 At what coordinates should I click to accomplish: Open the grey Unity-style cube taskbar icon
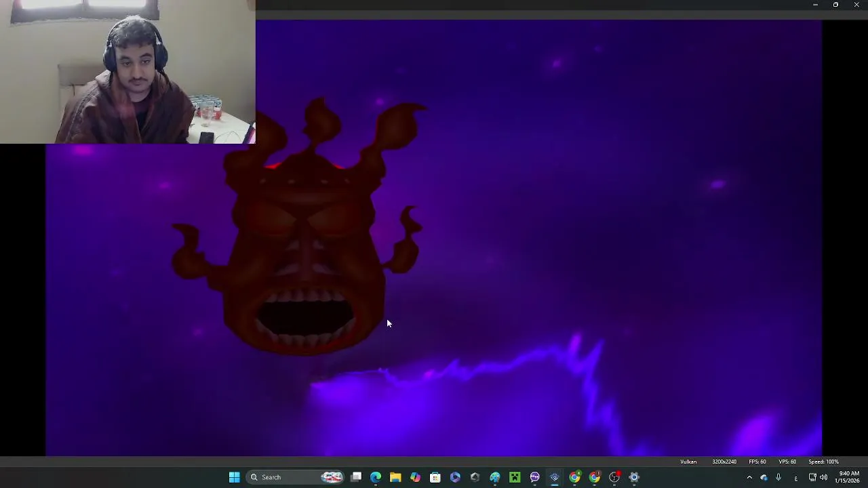click(475, 477)
